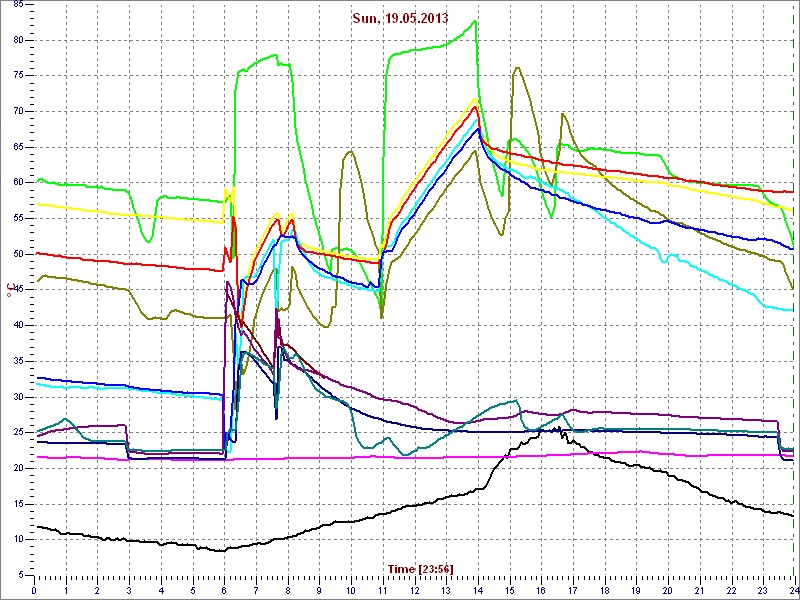Click the hour 2 label on time axis
Viewport: 800px width, 600px height.
click(x=97, y=590)
